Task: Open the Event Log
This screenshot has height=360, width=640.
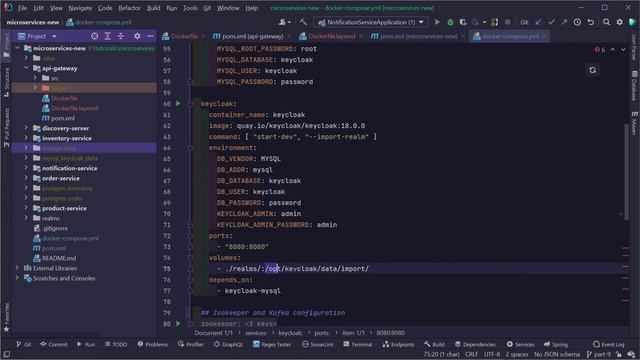Action: (x=609, y=344)
